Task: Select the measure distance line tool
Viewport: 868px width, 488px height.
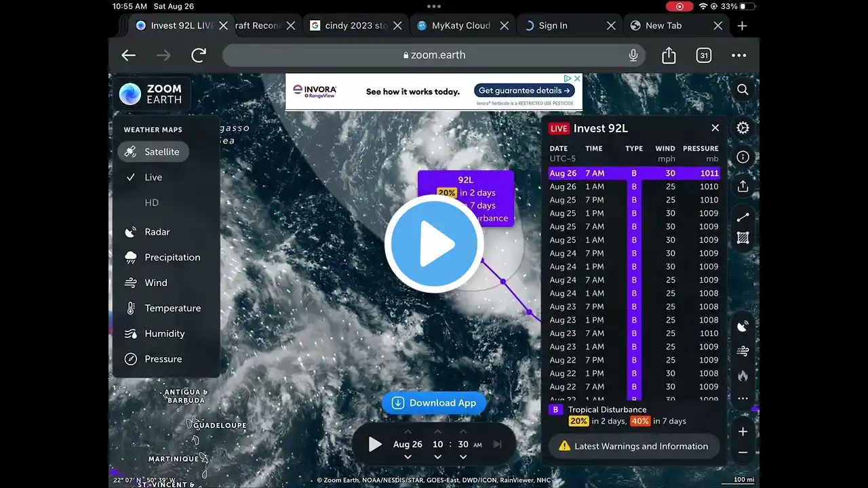Action: pyautogui.click(x=743, y=217)
